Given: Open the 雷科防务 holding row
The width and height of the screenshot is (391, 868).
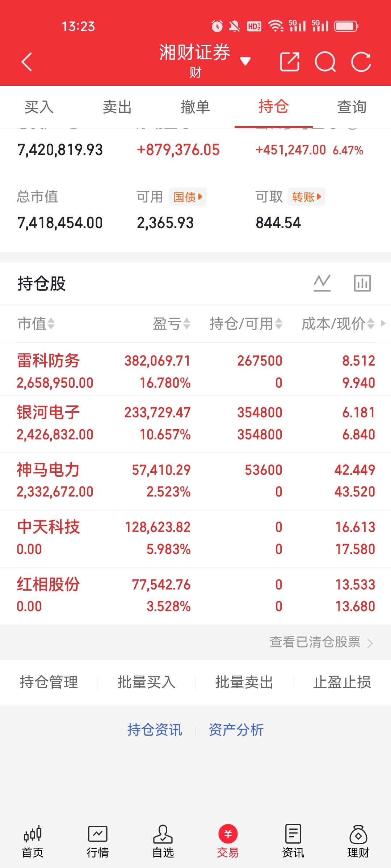Looking at the screenshot, I should point(195,371).
